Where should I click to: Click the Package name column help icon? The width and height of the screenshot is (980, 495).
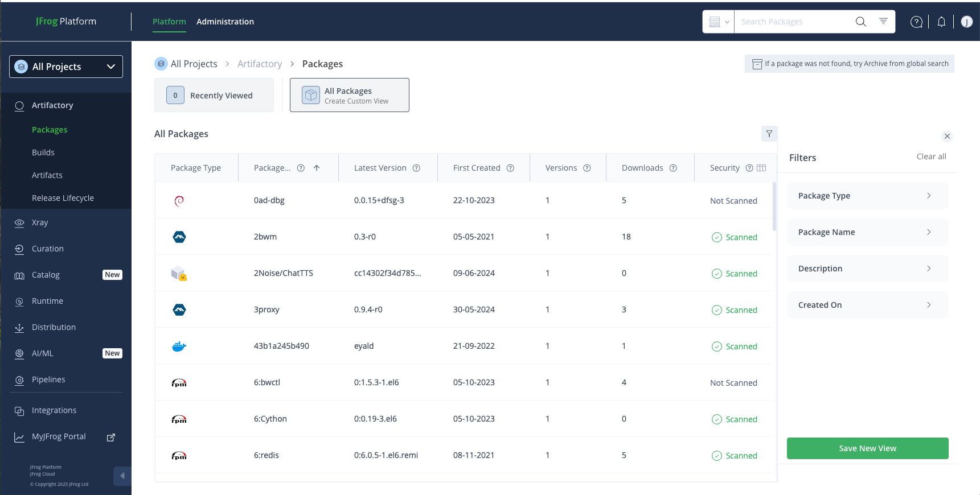[x=301, y=168]
